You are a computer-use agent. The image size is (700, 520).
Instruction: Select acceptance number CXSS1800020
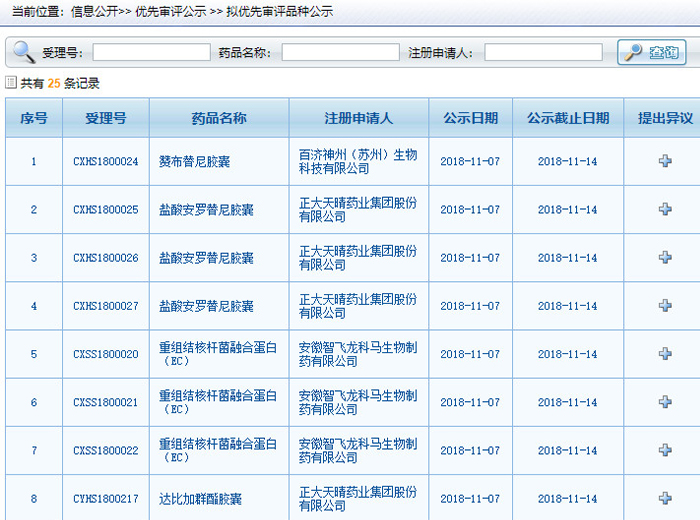pyautogui.click(x=106, y=354)
